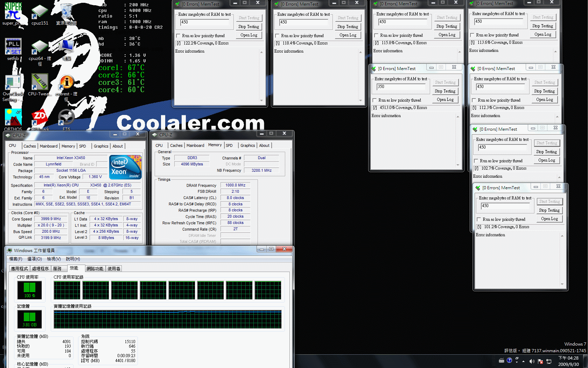Launch the FT6 steering wheel shortcut
This screenshot has width=588, height=368.
66,120
